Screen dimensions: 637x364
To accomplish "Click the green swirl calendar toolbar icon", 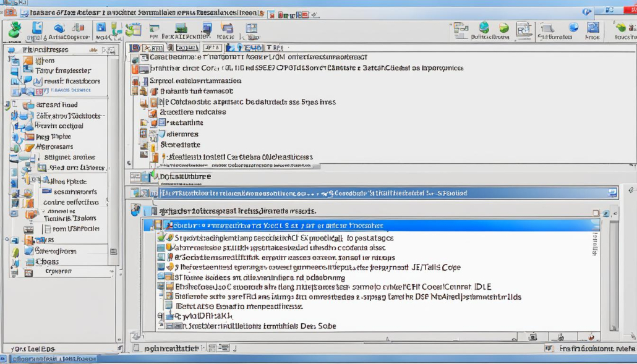I will point(133,29).
